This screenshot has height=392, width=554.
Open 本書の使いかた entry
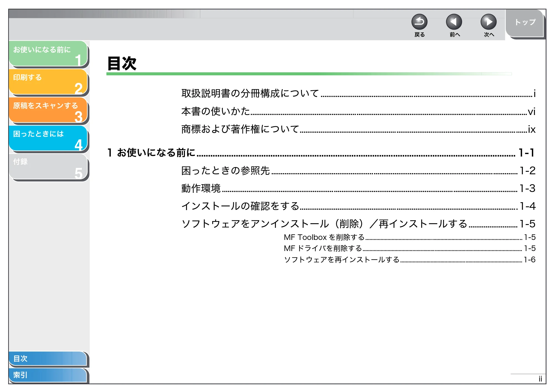(x=358, y=111)
